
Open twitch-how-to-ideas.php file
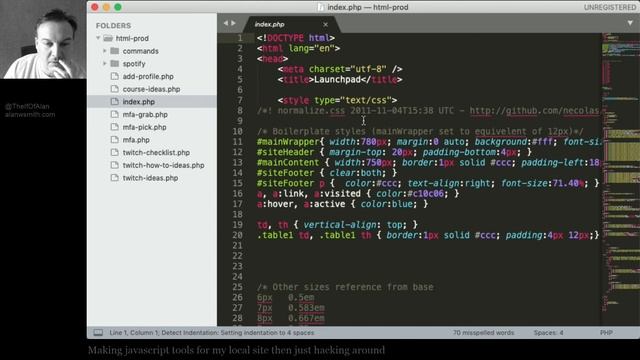click(163, 165)
